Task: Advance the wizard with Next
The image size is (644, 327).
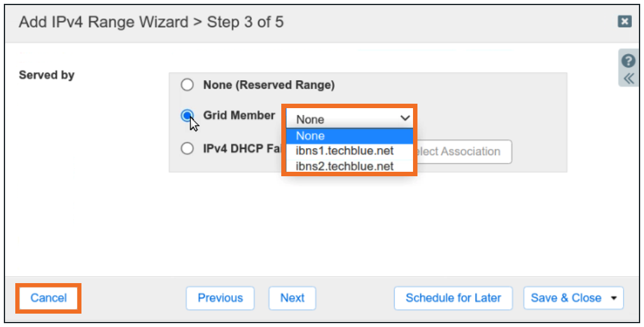Action: coord(292,298)
